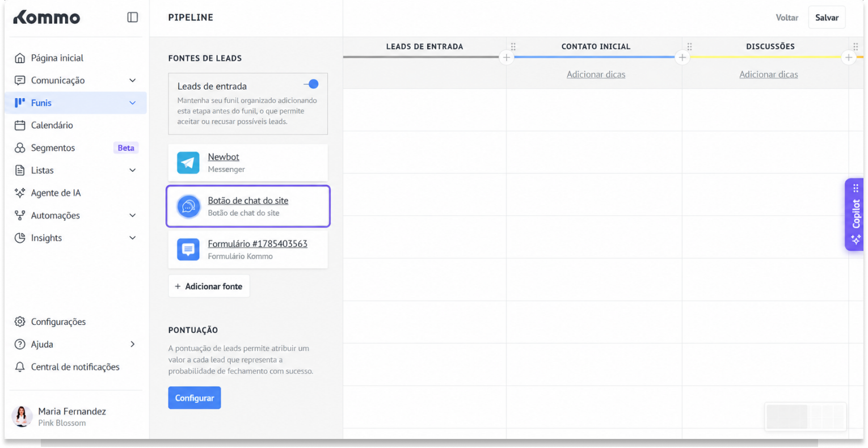Click the website chat button source icon
This screenshot has width=868, height=448.
(x=188, y=206)
